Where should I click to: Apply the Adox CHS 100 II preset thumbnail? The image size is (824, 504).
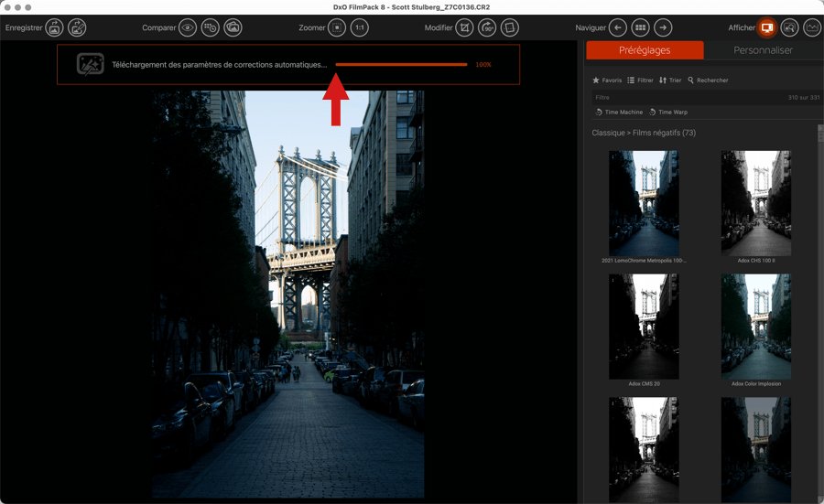pyautogui.click(x=755, y=203)
